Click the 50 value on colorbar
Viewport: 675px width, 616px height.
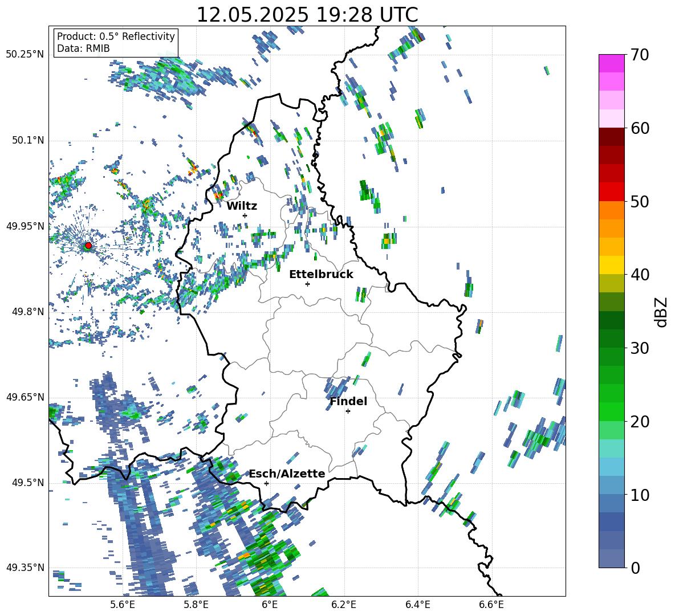tap(640, 201)
